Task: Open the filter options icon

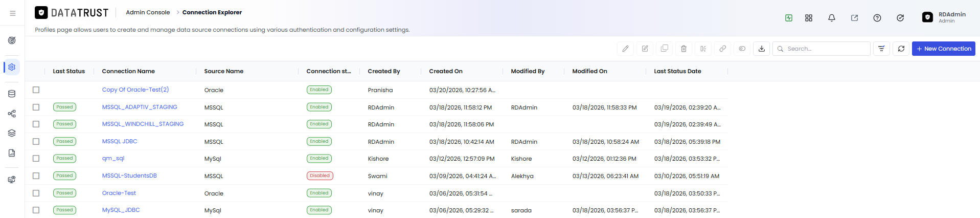Action: pos(882,49)
